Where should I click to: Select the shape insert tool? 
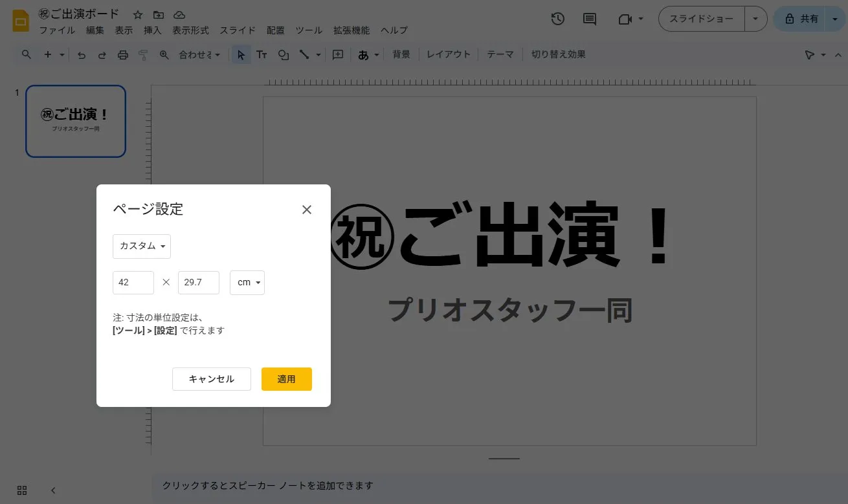pos(283,55)
